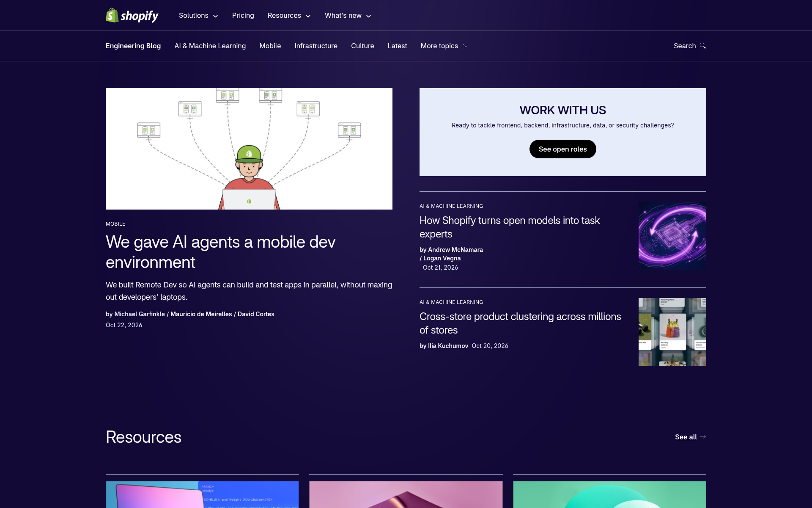The height and width of the screenshot is (508, 812).
Task: Go to Engineering Blog home
Action: click(133, 46)
